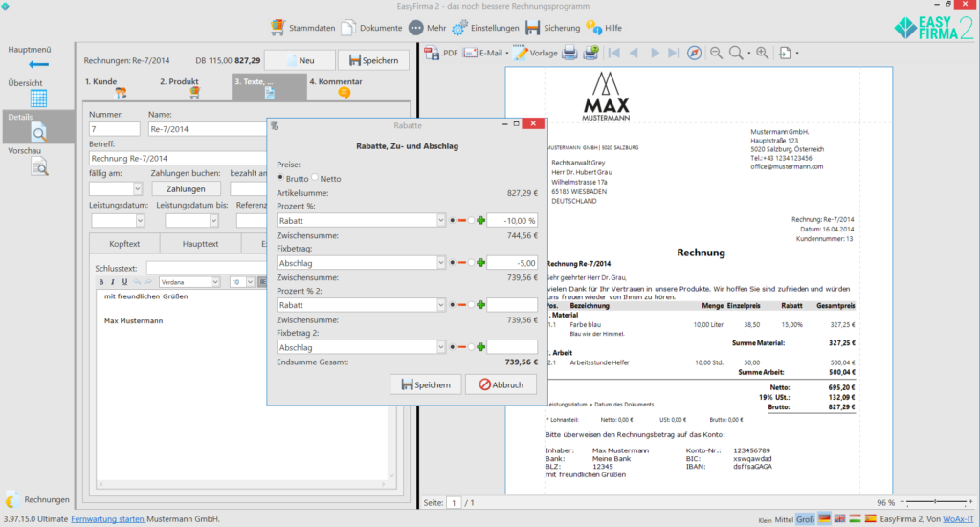Click the plain magnifier zoom icon

click(736, 53)
